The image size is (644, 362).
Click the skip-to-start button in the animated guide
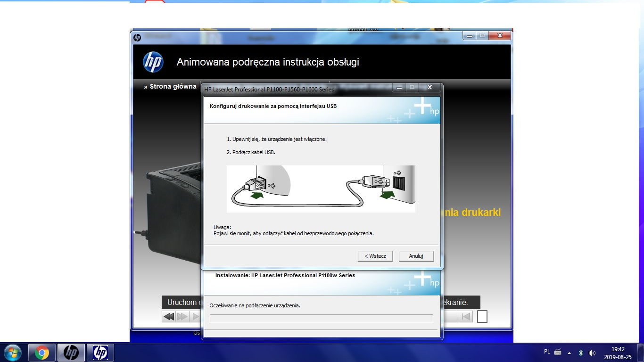point(466,317)
